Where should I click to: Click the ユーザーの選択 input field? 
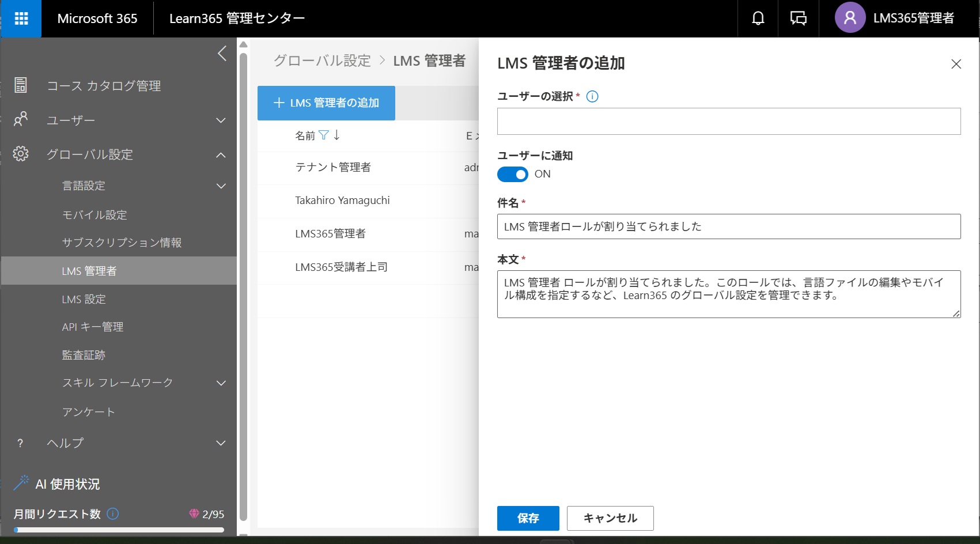tap(729, 121)
